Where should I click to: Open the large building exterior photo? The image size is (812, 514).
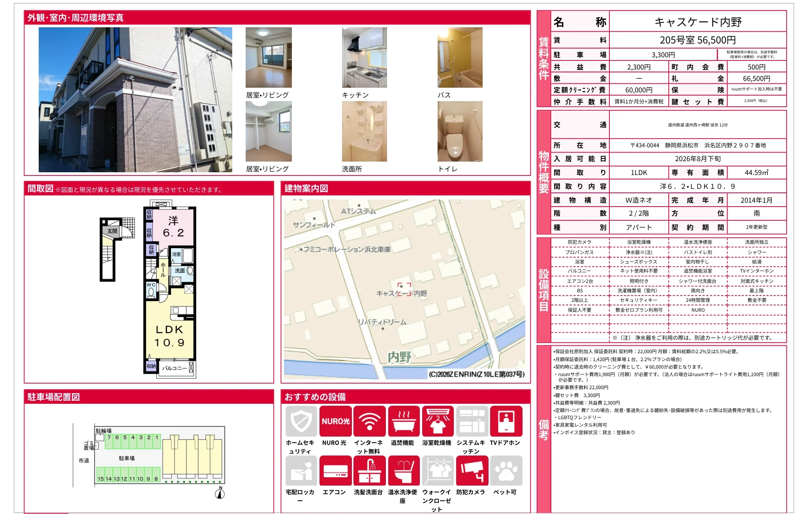[135, 100]
